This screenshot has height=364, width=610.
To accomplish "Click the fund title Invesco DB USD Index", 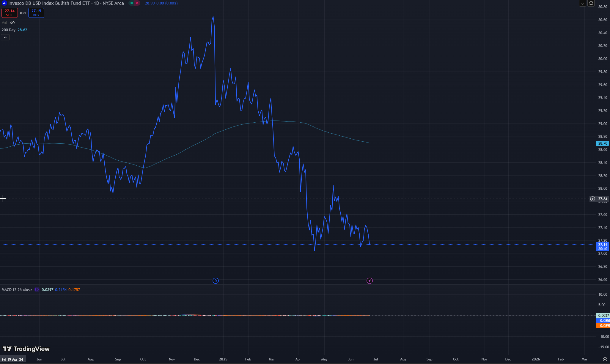I will tap(66, 3).
